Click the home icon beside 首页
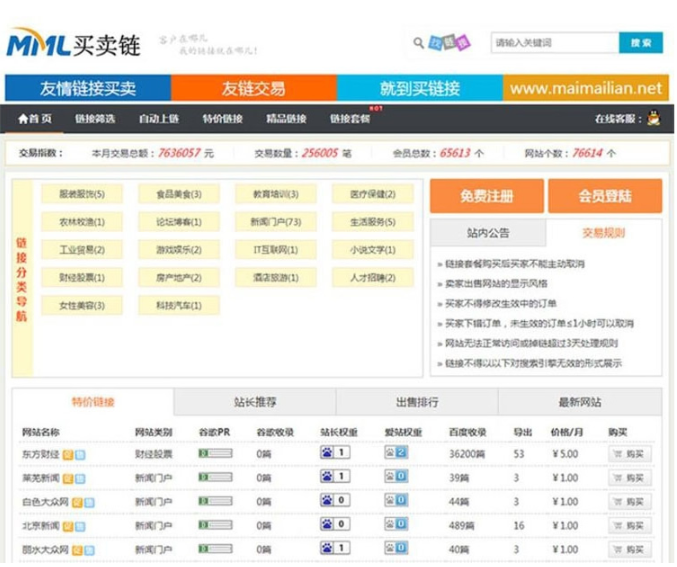 [x=23, y=119]
